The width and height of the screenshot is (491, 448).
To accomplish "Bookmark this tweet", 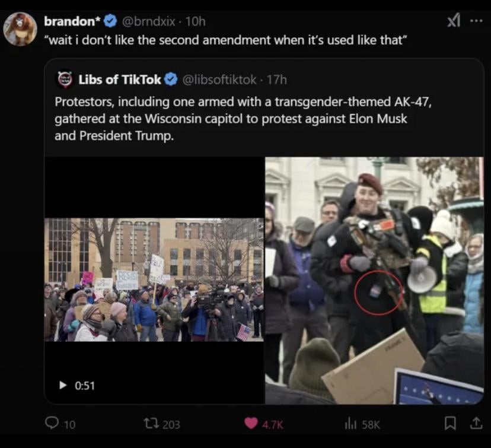I will click(x=451, y=424).
